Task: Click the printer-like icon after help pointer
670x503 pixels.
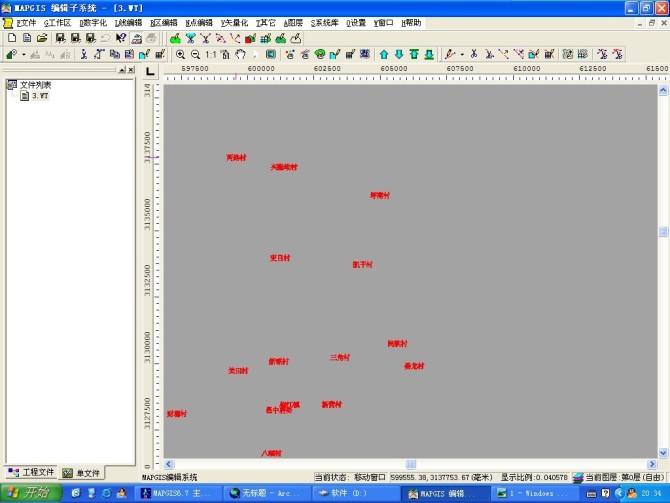Action: click(x=137, y=38)
